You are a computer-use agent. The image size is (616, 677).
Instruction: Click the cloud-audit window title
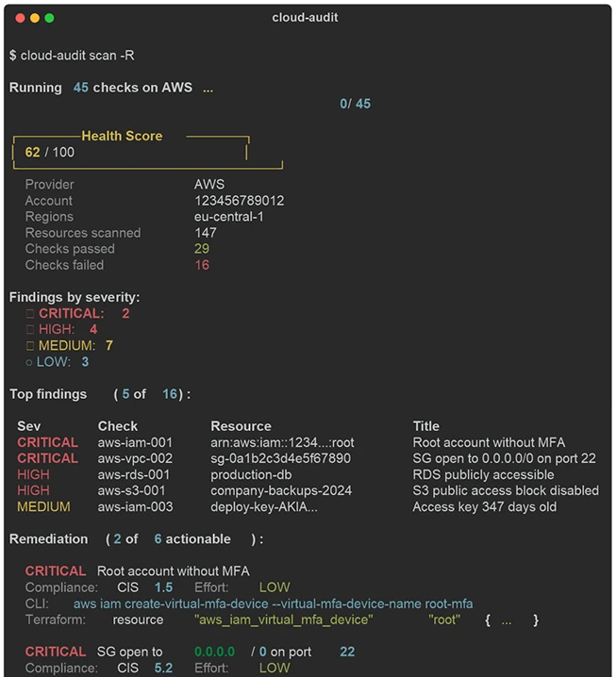[305, 18]
